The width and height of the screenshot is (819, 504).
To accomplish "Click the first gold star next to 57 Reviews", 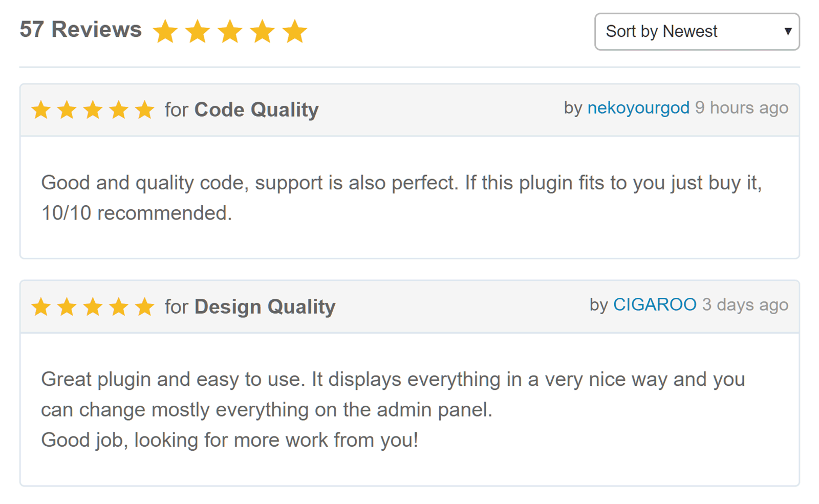I will point(165,32).
